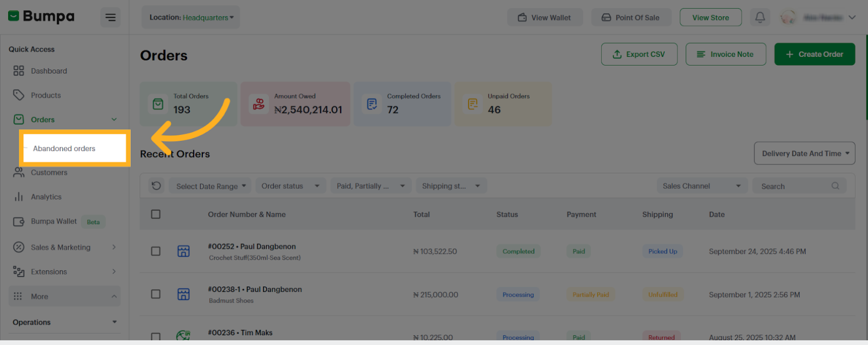
Task: Open the Location Headquarters dropdown
Action: click(191, 17)
